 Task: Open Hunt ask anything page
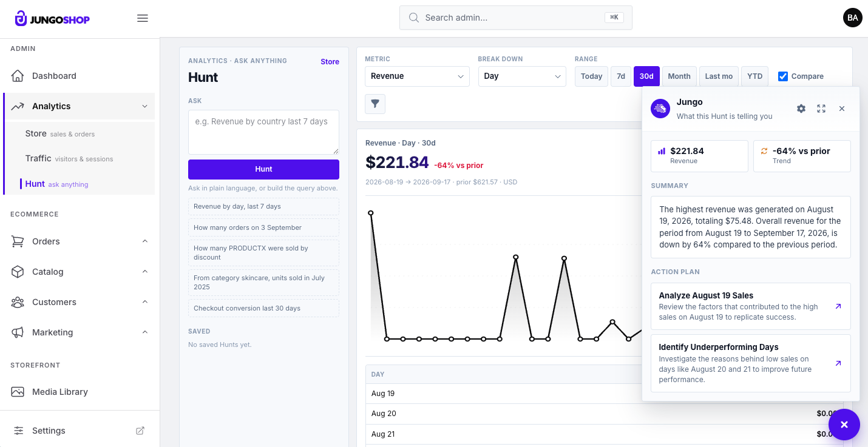pos(80,184)
